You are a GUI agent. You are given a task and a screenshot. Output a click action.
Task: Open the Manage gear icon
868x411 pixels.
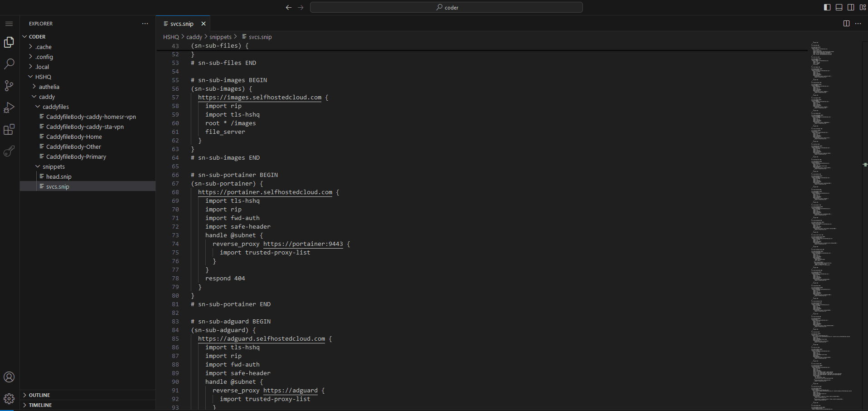[9, 399]
